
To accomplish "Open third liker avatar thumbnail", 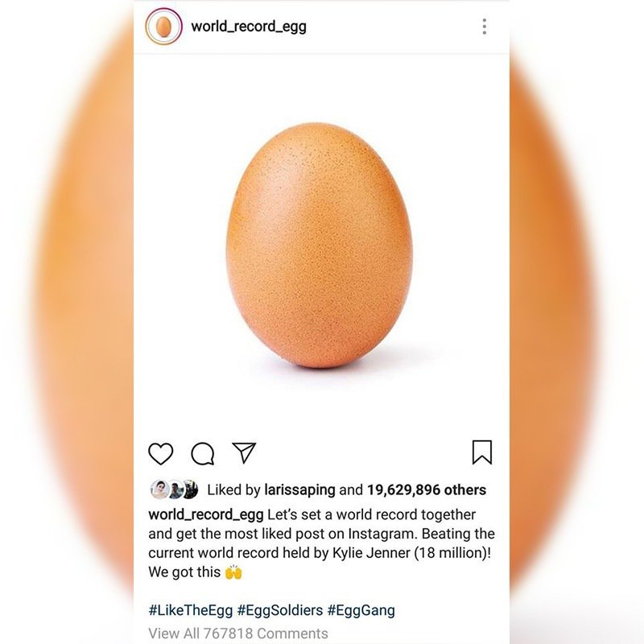I will pos(191,489).
